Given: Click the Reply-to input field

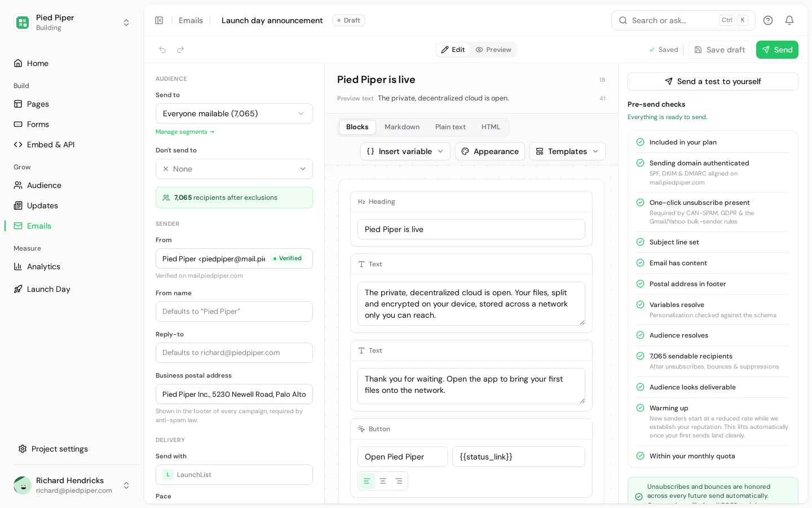Looking at the screenshot, I should (x=234, y=353).
